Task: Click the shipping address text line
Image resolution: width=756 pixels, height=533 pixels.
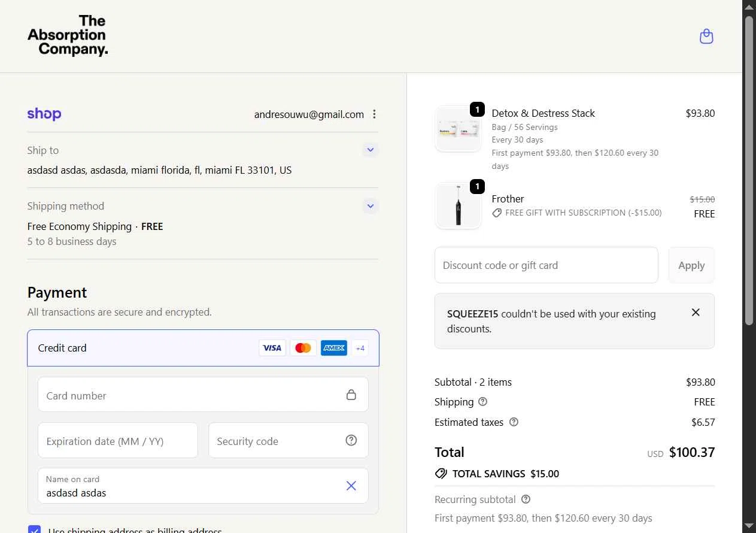Action: [x=160, y=170]
